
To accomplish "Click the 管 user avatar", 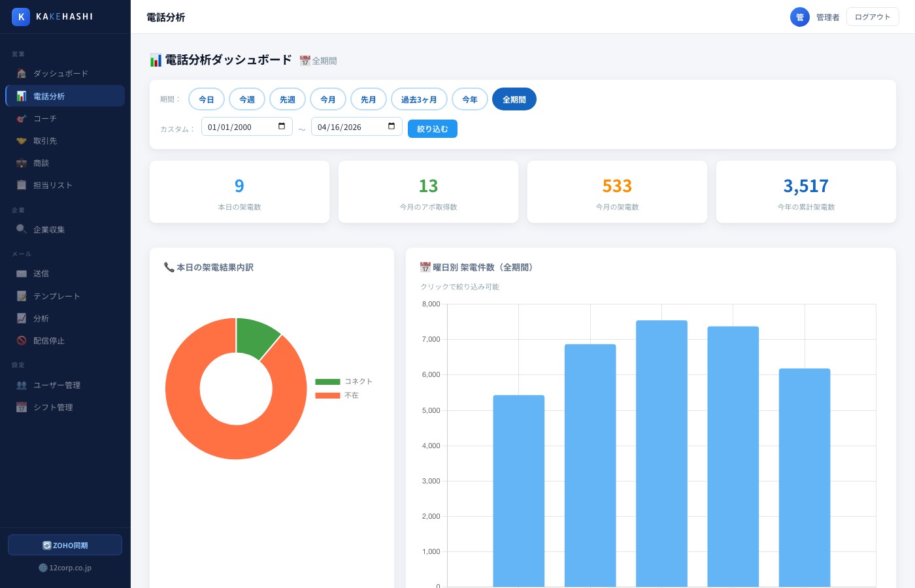I will pyautogui.click(x=800, y=17).
